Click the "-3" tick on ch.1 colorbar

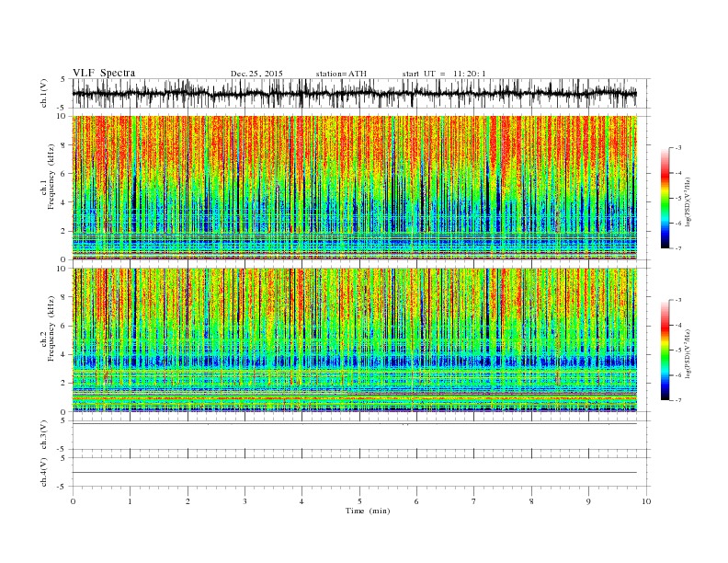(678, 148)
